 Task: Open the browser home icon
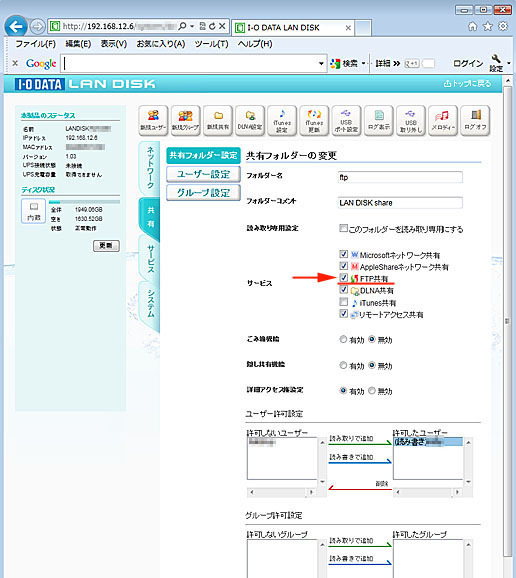point(473,26)
